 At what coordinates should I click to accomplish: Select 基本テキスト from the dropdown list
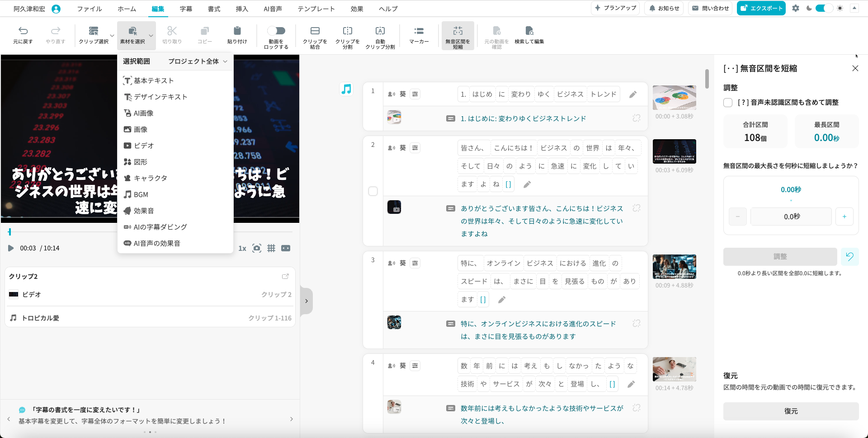(x=175, y=80)
